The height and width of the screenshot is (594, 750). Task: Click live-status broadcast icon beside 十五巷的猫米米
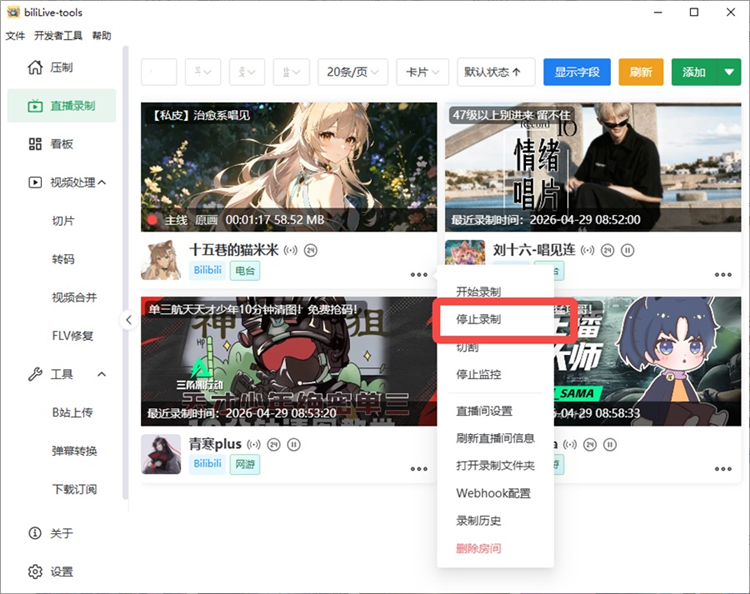(290, 250)
